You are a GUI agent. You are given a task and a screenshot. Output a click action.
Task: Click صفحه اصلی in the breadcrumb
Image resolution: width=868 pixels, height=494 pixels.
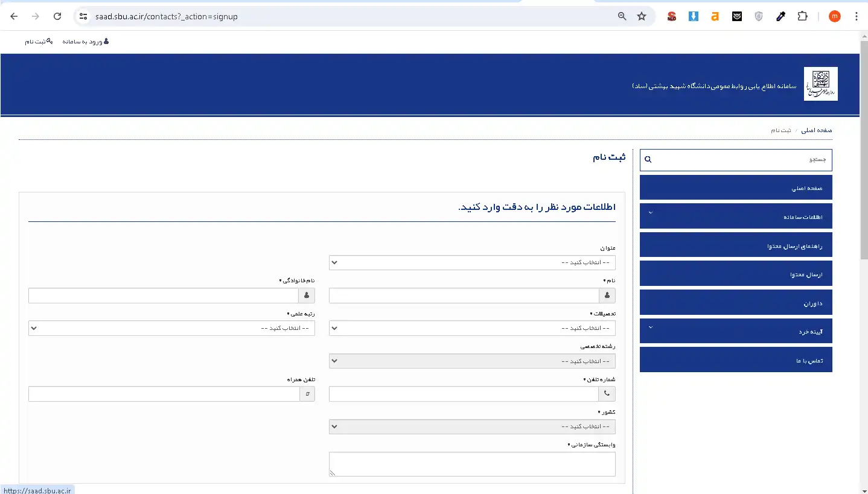click(x=817, y=130)
